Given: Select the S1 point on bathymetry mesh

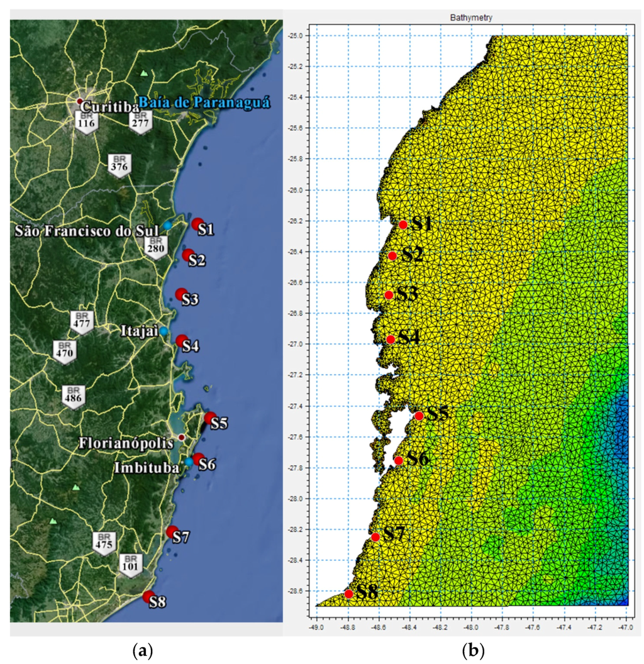Looking at the screenshot, I should tap(403, 224).
